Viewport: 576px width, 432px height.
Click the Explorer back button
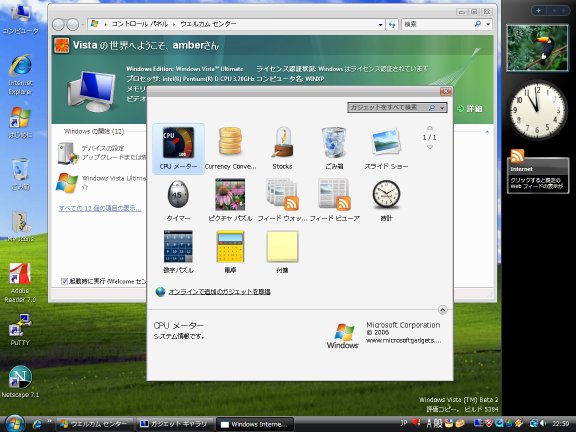[59, 25]
